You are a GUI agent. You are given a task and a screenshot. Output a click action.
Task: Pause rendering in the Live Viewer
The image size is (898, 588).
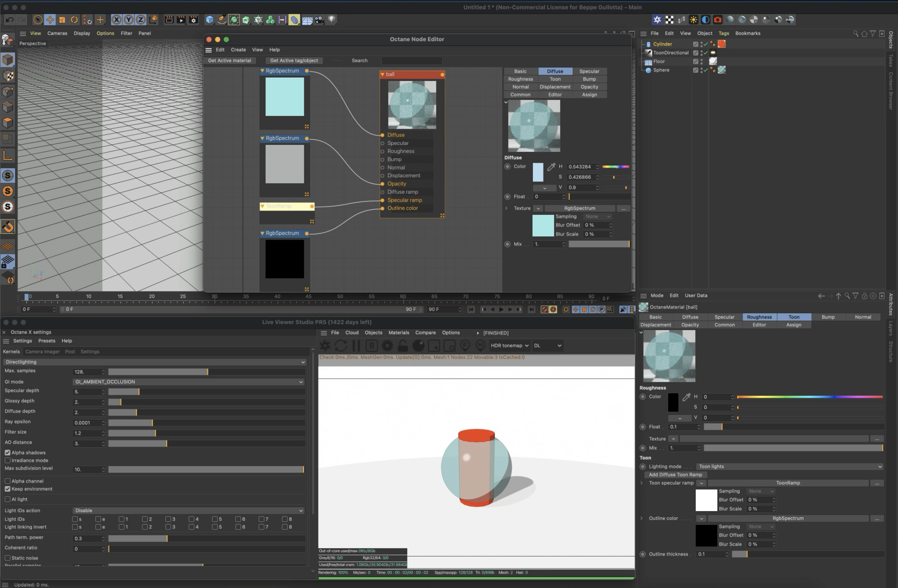tap(356, 346)
